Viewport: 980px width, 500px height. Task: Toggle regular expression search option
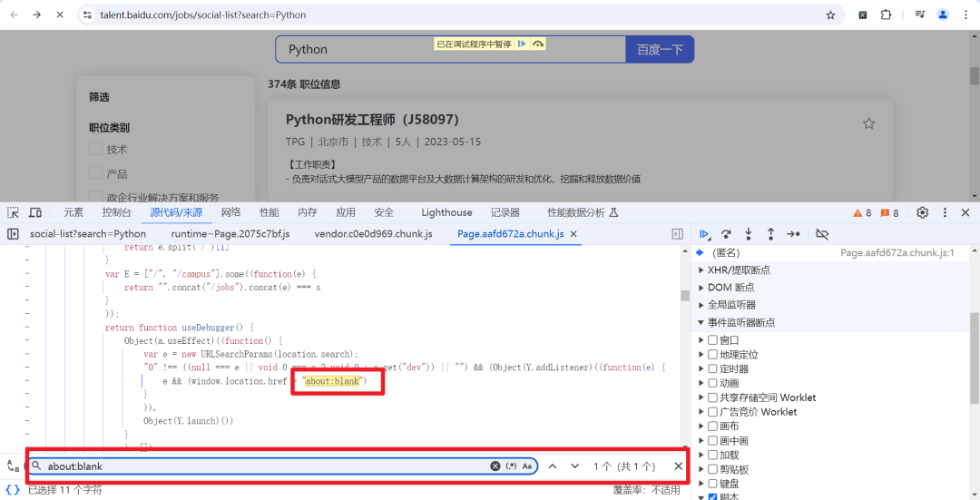point(511,466)
